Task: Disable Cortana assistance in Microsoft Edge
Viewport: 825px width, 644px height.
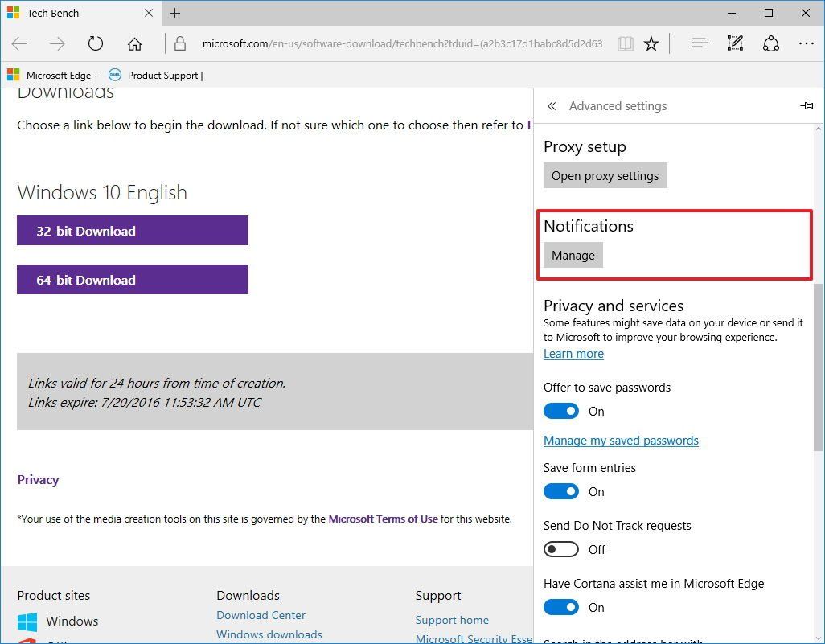Action: click(561, 607)
